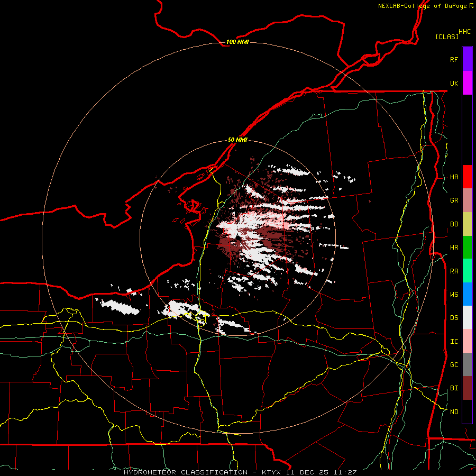Click the magenta UK legend swatch

(x=467, y=83)
